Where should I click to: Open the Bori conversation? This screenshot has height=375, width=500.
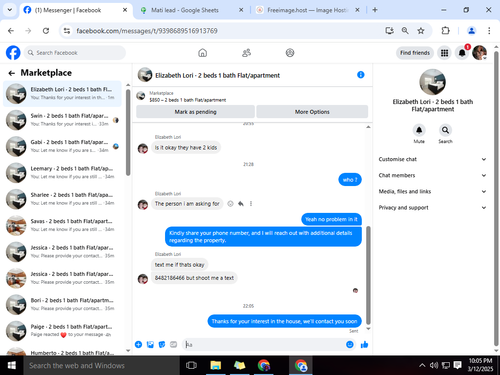click(62, 304)
